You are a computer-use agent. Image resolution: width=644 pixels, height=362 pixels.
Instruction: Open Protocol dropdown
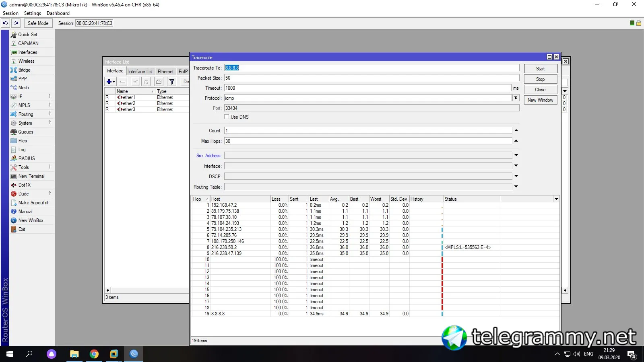pyautogui.click(x=516, y=98)
